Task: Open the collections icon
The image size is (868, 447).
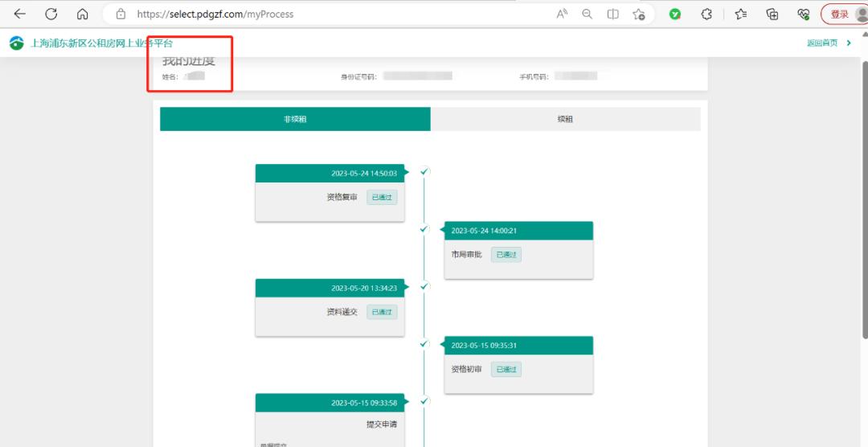Action: tap(772, 14)
